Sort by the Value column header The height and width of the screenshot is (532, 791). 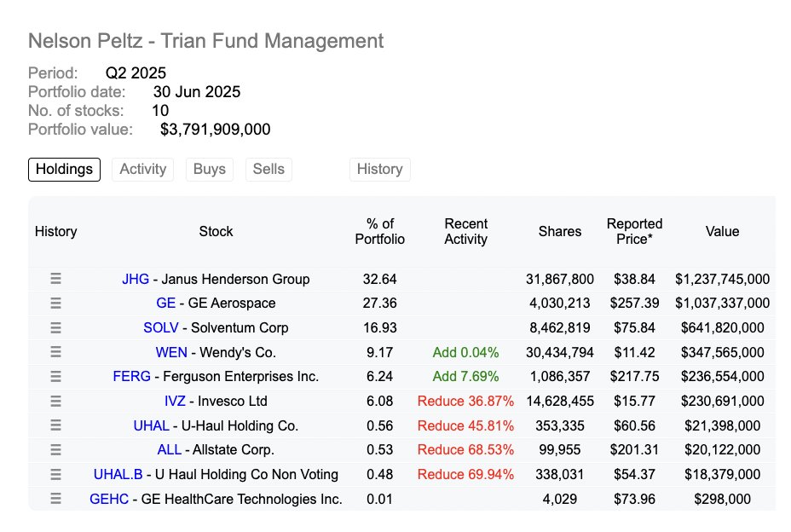point(723,231)
